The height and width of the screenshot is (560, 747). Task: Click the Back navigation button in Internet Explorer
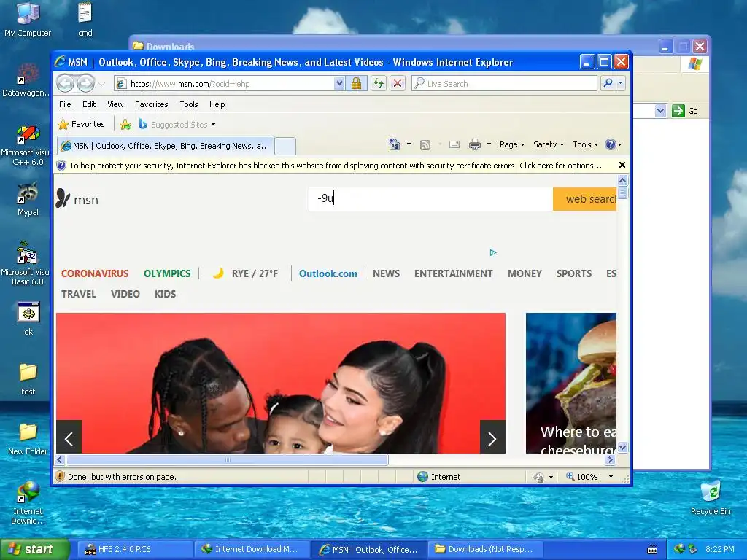[65, 84]
